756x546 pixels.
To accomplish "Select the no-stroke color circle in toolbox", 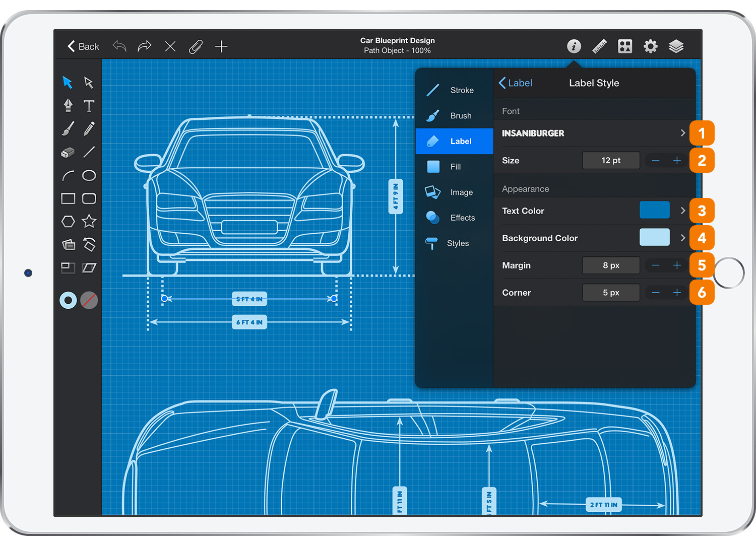I will tap(89, 300).
